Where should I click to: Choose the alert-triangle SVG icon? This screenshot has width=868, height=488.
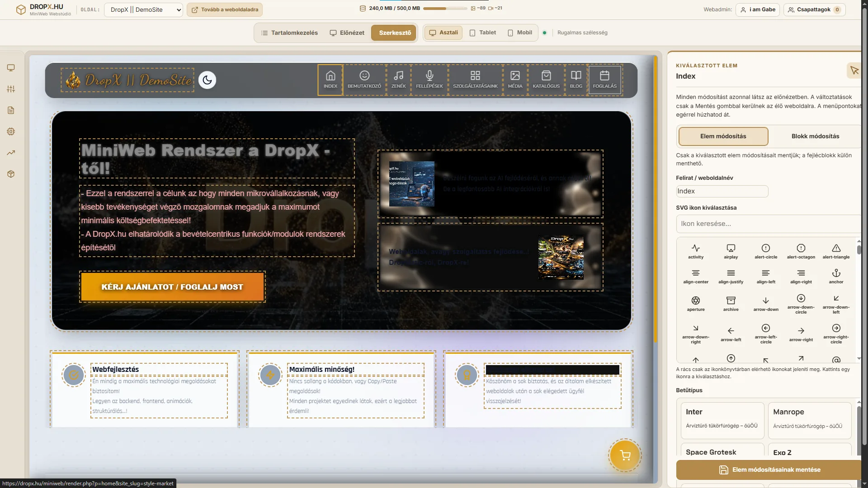click(836, 251)
